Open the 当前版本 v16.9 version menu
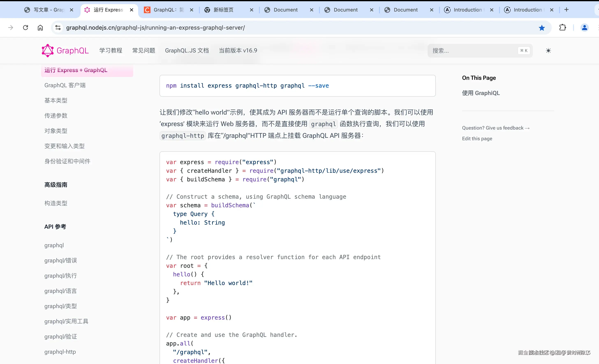Viewport: 599px width, 364px height. click(238, 51)
